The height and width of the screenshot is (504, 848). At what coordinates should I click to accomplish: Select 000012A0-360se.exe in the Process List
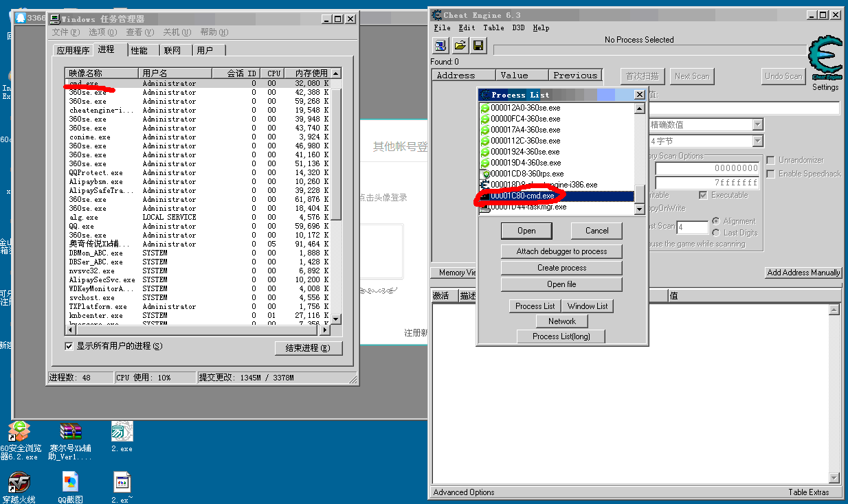click(x=526, y=108)
